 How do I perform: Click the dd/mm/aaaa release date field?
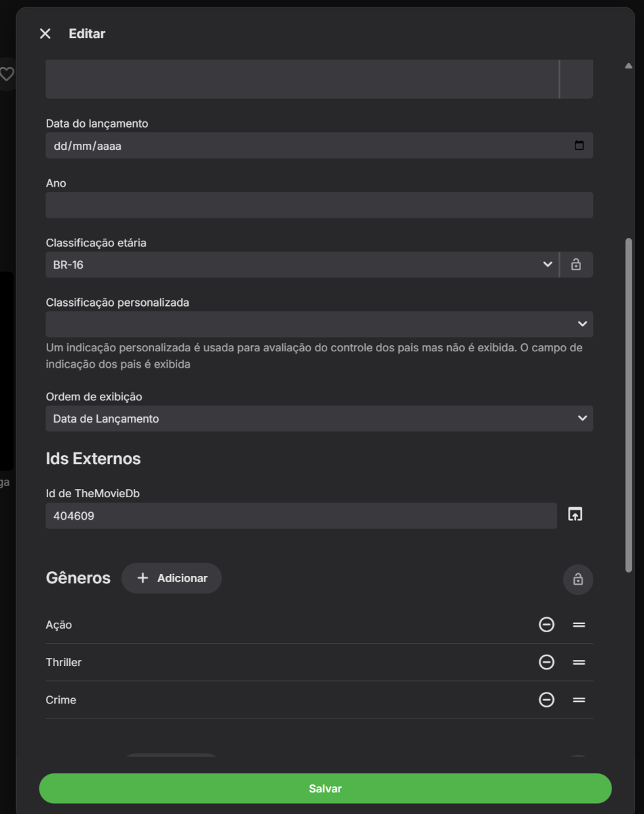point(271,144)
